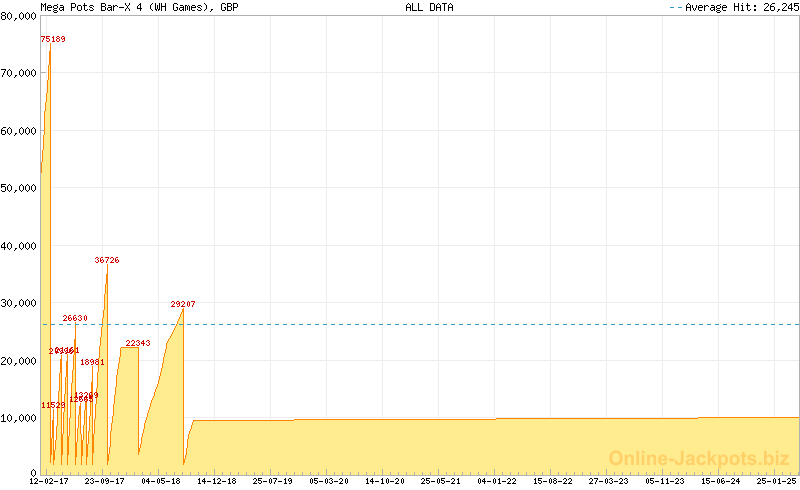Click the 25-01-25 date on x-axis
Screen dimensions: 800x490
pyautogui.click(x=777, y=481)
